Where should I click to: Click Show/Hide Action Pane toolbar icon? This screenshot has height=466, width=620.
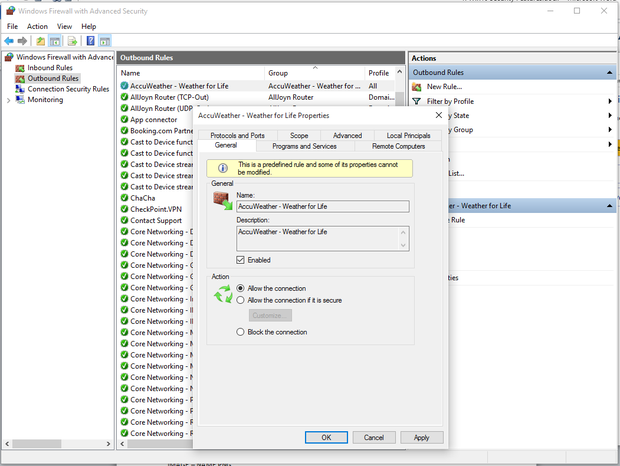[x=105, y=41]
